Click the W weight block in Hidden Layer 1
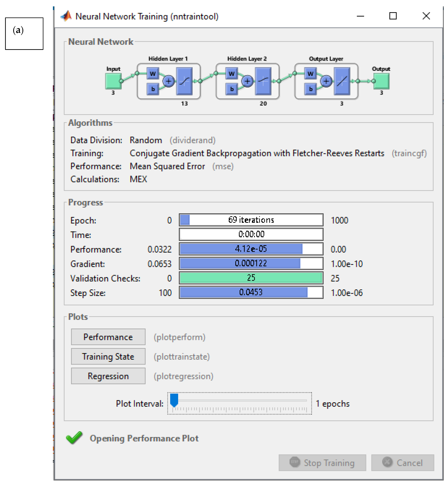 (x=153, y=74)
